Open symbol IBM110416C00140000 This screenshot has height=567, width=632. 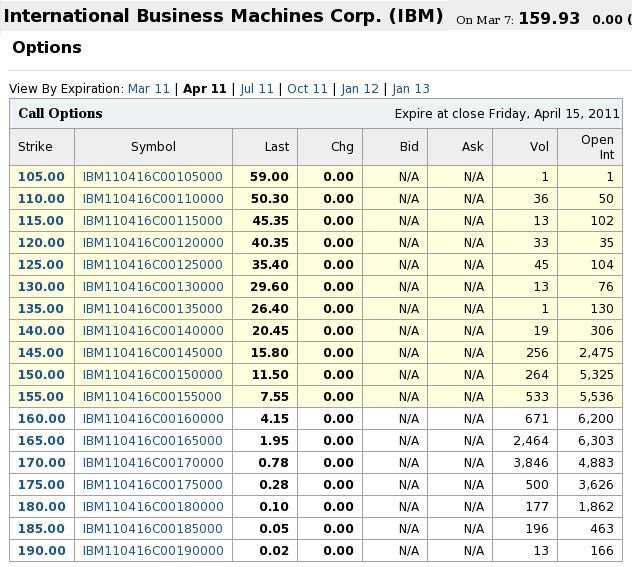(153, 330)
